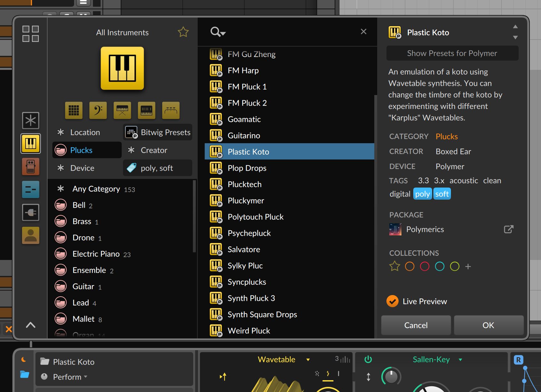Open the Sallen-Key filter type dropdown

point(460,359)
